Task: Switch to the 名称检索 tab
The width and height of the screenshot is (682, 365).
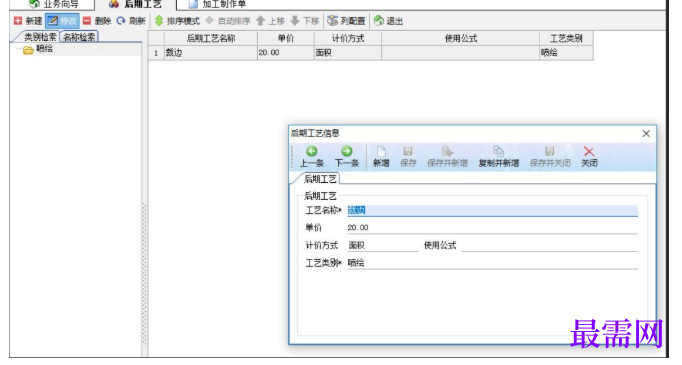Action: pyautogui.click(x=79, y=37)
